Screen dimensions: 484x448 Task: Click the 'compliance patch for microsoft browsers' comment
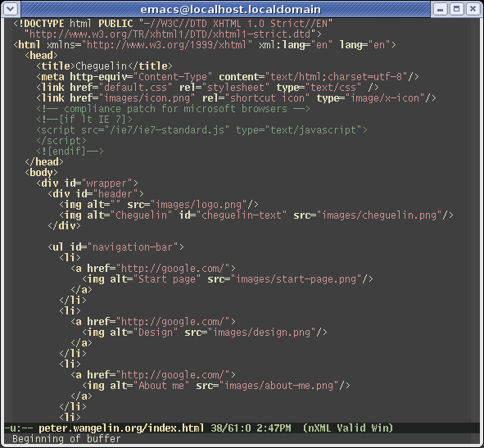click(175, 109)
